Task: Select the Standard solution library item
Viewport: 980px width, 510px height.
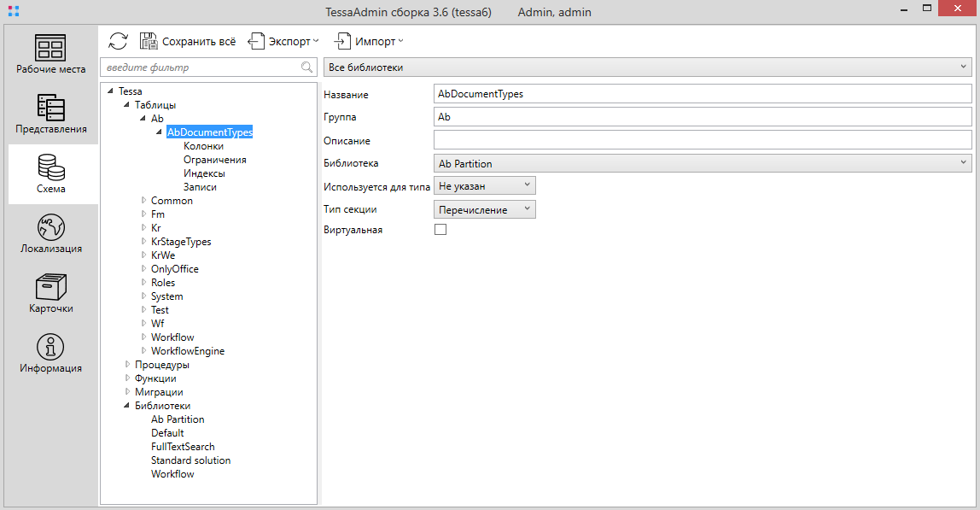Action: (190, 460)
